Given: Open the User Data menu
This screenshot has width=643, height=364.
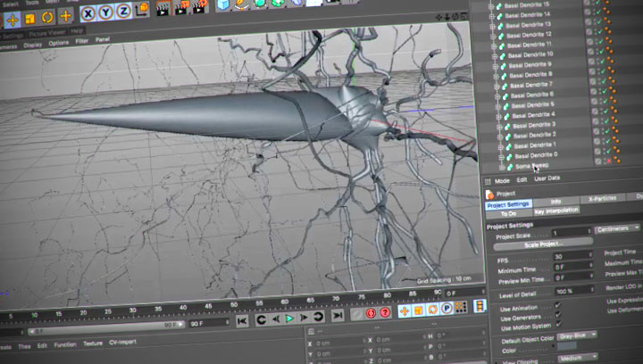Looking at the screenshot, I should click(547, 178).
